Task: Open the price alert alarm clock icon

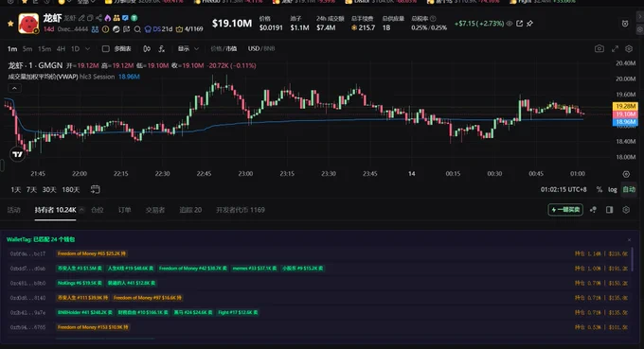Action: tap(625, 24)
